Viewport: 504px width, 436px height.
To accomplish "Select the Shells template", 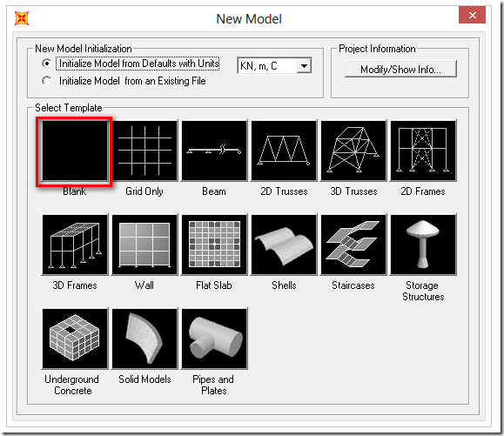I will (284, 245).
